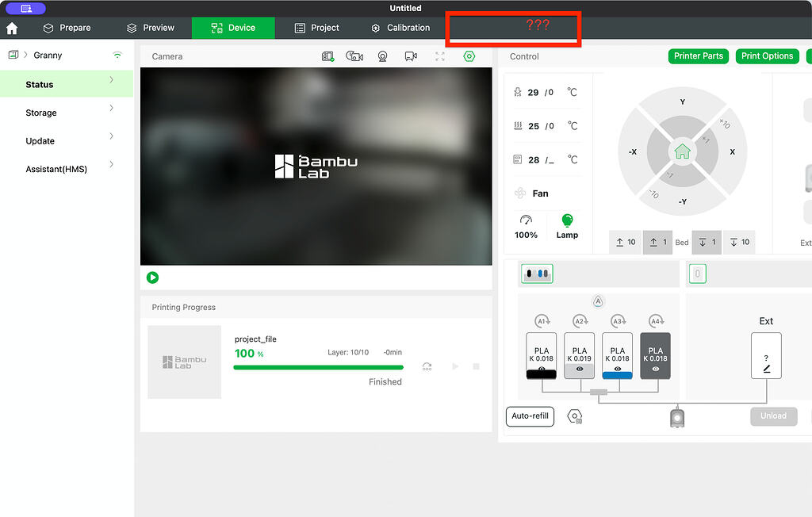Image resolution: width=812 pixels, height=517 pixels.
Task: Select the gray PLA K 0.019 slot
Action: [x=580, y=356]
